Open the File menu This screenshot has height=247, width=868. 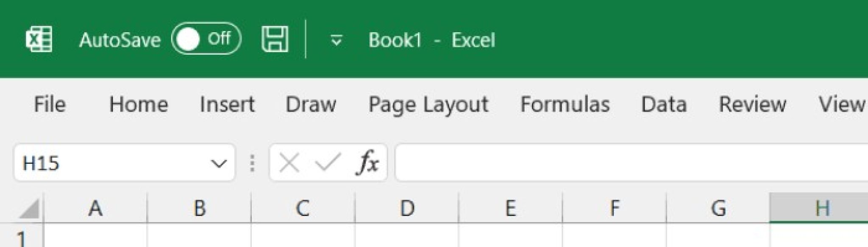tap(50, 105)
